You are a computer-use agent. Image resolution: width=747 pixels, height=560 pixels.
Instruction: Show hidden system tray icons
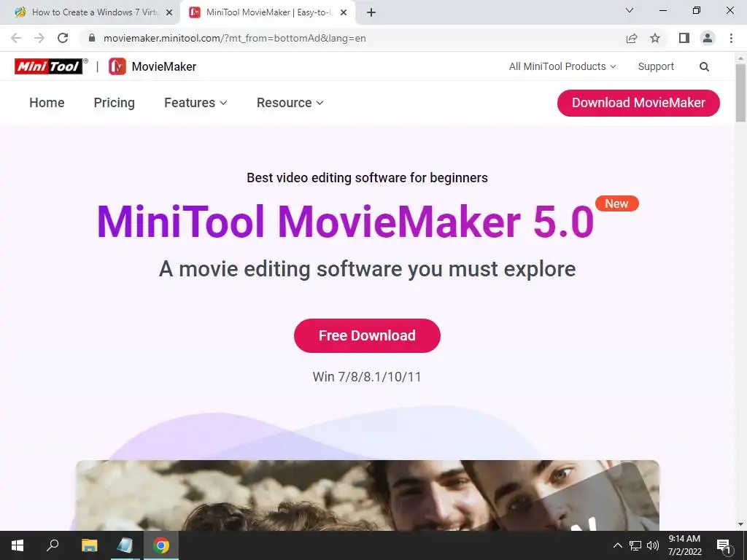pyautogui.click(x=617, y=545)
